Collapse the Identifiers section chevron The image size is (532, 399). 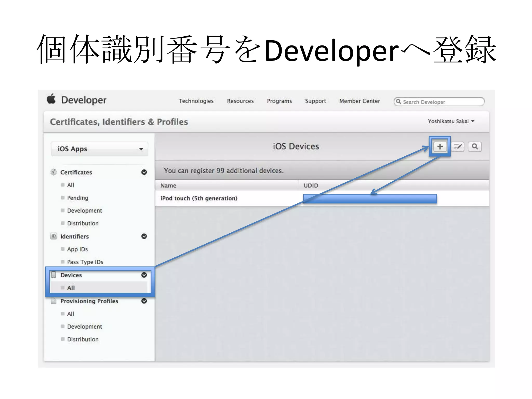pyautogui.click(x=144, y=236)
